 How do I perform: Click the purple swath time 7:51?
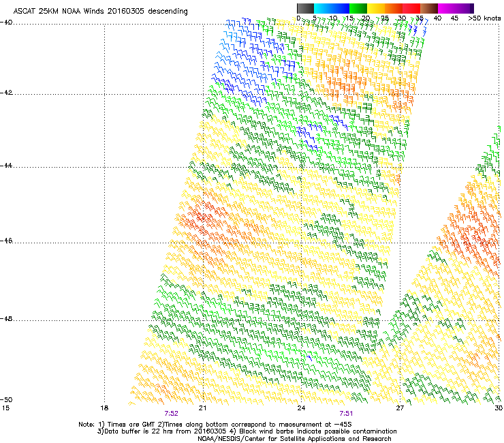tap(346, 414)
